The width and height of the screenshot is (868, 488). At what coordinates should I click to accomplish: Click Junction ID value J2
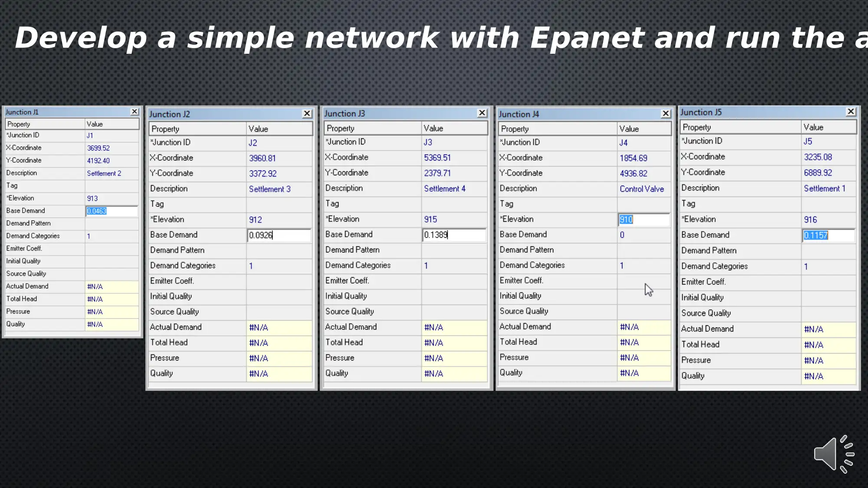pyautogui.click(x=253, y=143)
